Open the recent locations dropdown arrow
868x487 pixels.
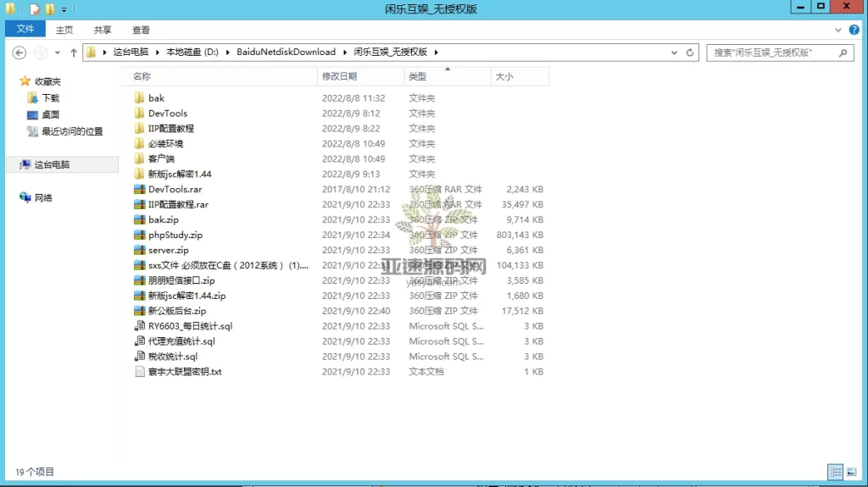tap(57, 53)
